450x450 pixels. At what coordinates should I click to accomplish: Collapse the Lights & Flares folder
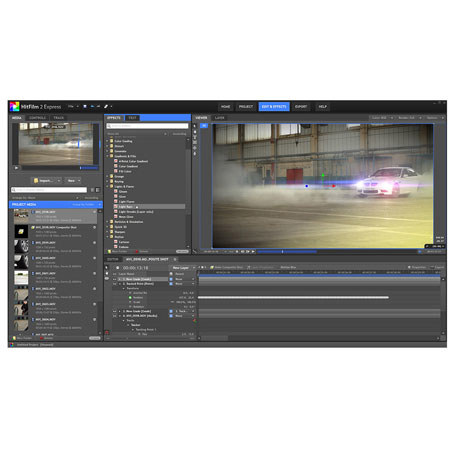click(x=107, y=186)
